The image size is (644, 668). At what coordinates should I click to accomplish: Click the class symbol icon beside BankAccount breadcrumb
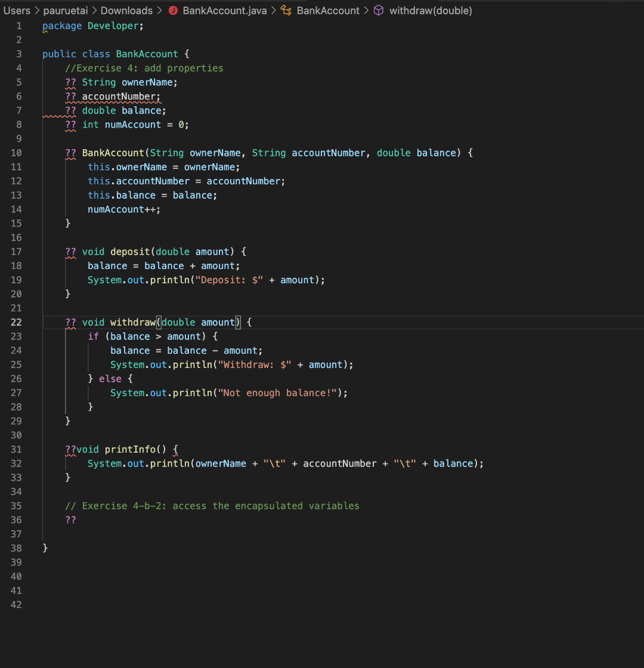click(x=285, y=10)
